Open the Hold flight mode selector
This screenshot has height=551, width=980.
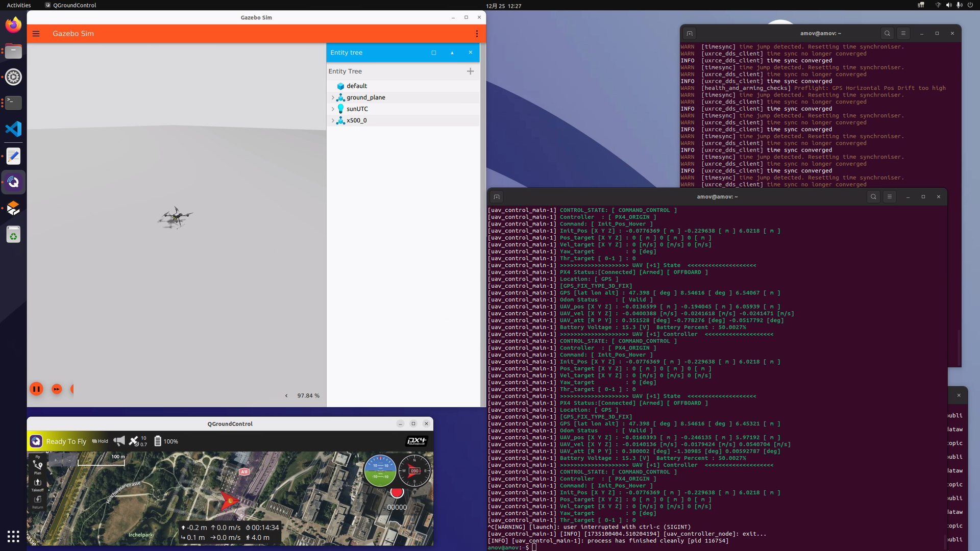[100, 441]
